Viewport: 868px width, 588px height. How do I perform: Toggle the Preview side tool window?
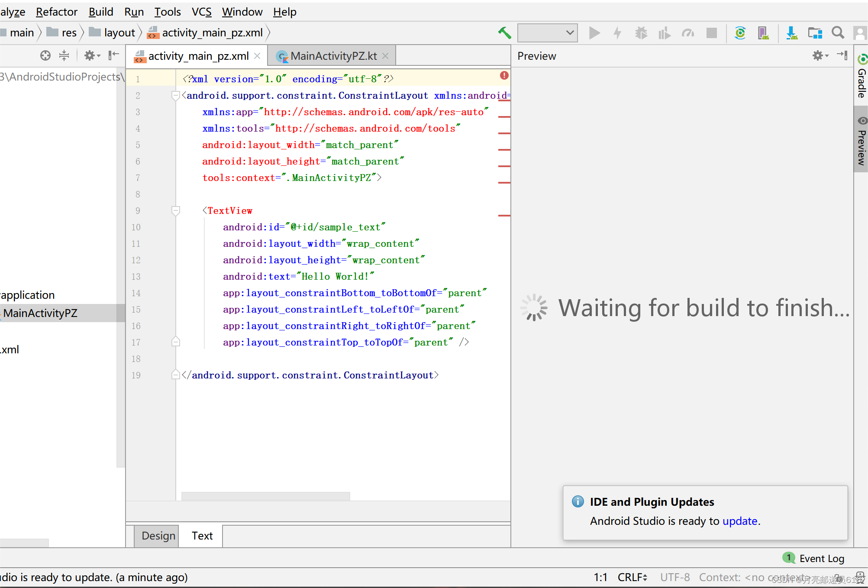(862, 142)
